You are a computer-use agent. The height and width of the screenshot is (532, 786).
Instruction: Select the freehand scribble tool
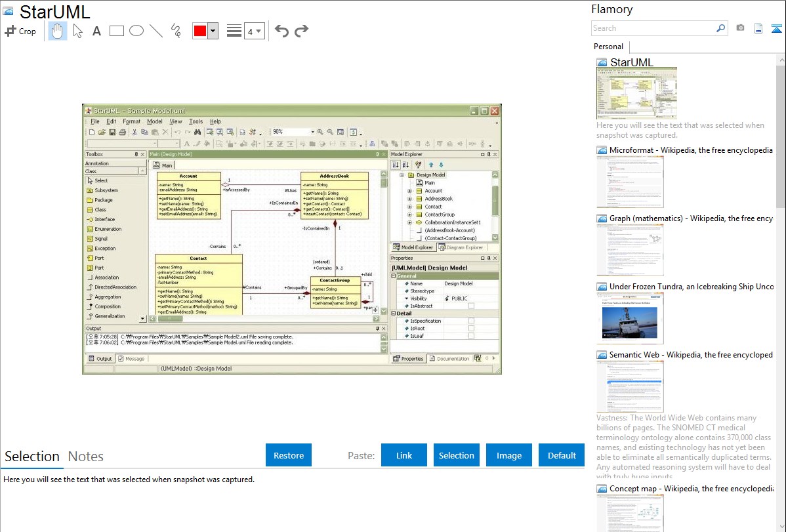pos(176,31)
